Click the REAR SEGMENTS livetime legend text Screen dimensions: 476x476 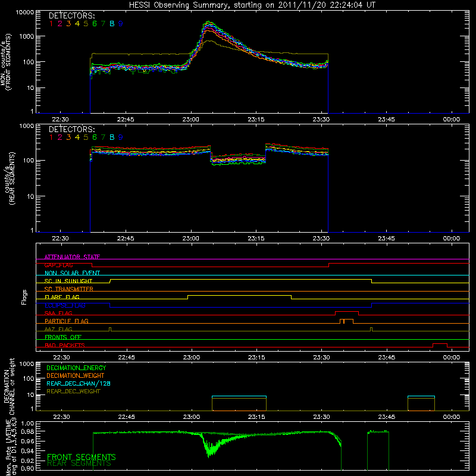tap(79, 464)
